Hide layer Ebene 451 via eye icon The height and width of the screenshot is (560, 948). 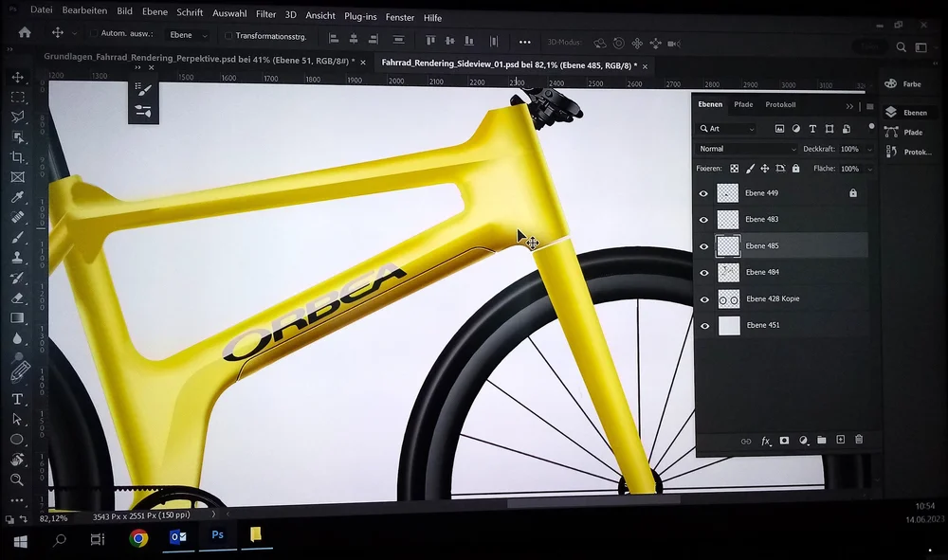[705, 326]
